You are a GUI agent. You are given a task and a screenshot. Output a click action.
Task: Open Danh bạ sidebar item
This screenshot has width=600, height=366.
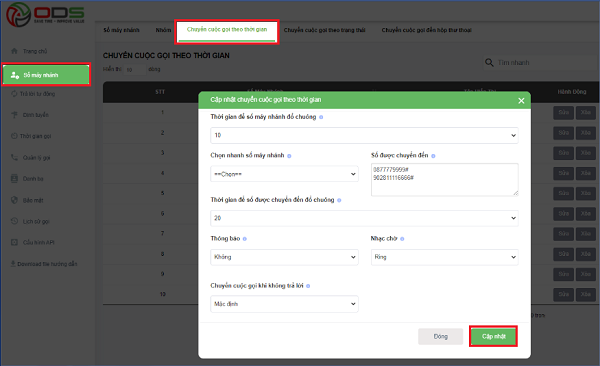(33, 179)
